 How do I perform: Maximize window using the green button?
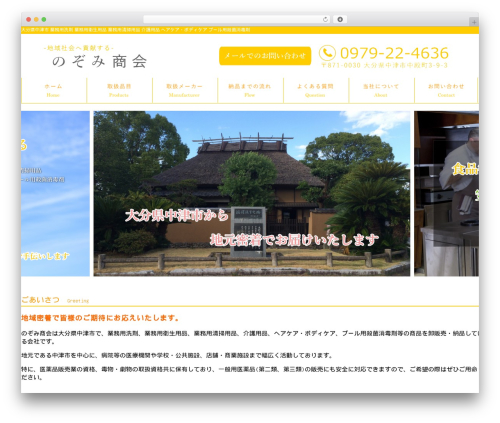(x=44, y=19)
